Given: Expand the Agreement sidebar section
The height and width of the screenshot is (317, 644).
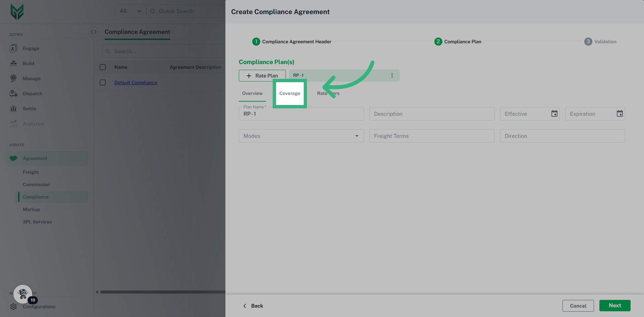Looking at the screenshot, I should pyautogui.click(x=35, y=158).
